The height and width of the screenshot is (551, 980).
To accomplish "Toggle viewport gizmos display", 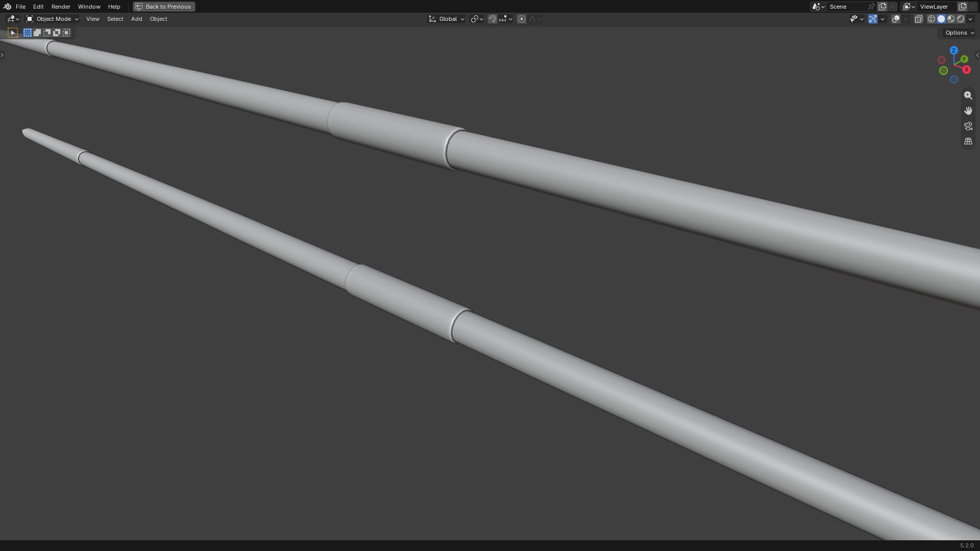I will pyautogui.click(x=873, y=19).
